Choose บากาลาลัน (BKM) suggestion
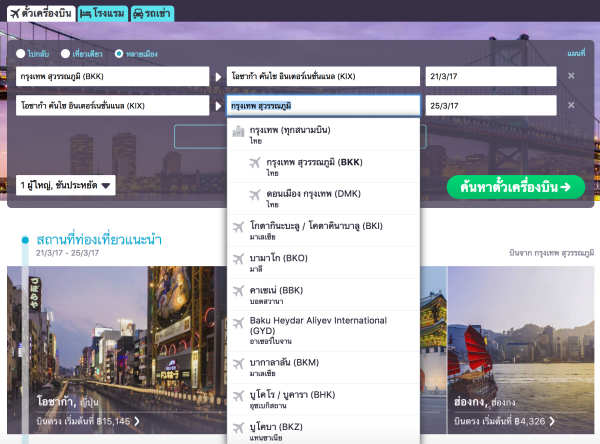This screenshot has height=444, width=600. pos(323,368)
